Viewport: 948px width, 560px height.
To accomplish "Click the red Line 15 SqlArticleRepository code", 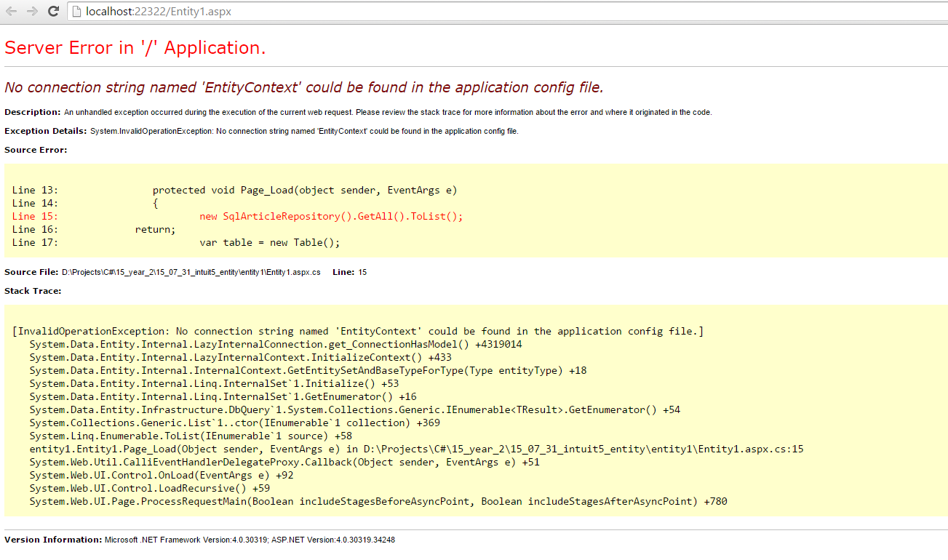I will [x=238, y=217].
